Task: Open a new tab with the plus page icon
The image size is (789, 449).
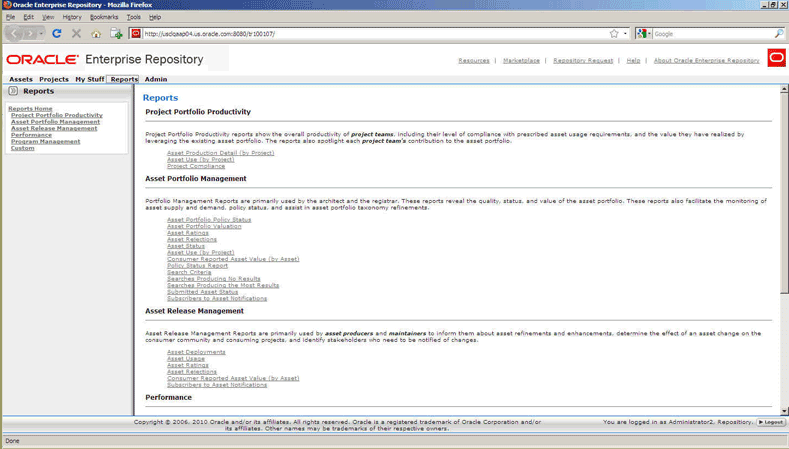Action: (x=116, y=34)
